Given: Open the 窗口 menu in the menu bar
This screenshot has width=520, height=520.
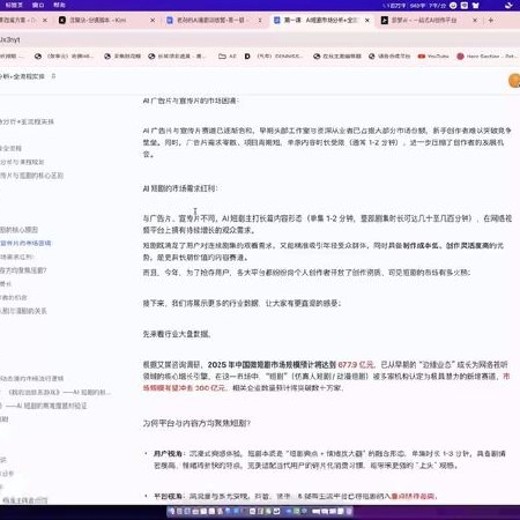Looking at the screenshot, I should coord(38,5).
